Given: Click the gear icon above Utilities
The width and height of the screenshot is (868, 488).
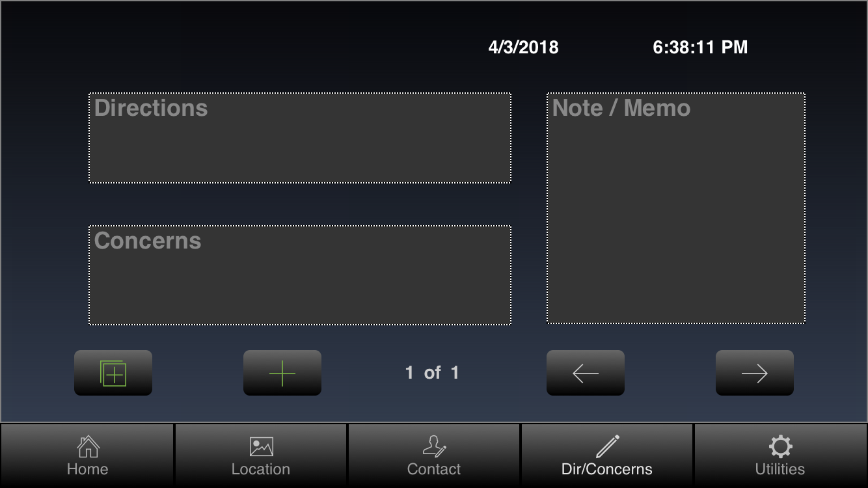Looking at the screenshot, I should pos(780,447).
